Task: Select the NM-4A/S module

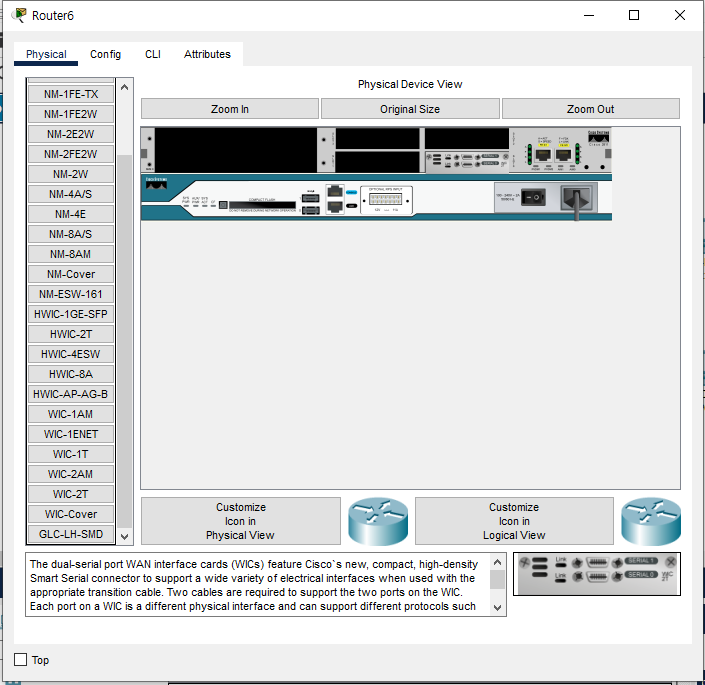Action: [x=71, y=194]
